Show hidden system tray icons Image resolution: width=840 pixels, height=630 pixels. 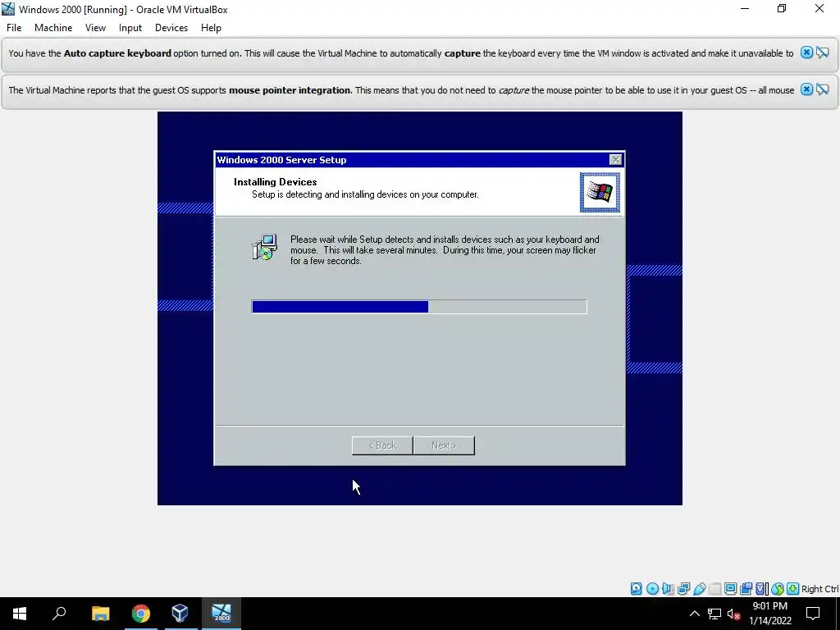click(694, 614)
